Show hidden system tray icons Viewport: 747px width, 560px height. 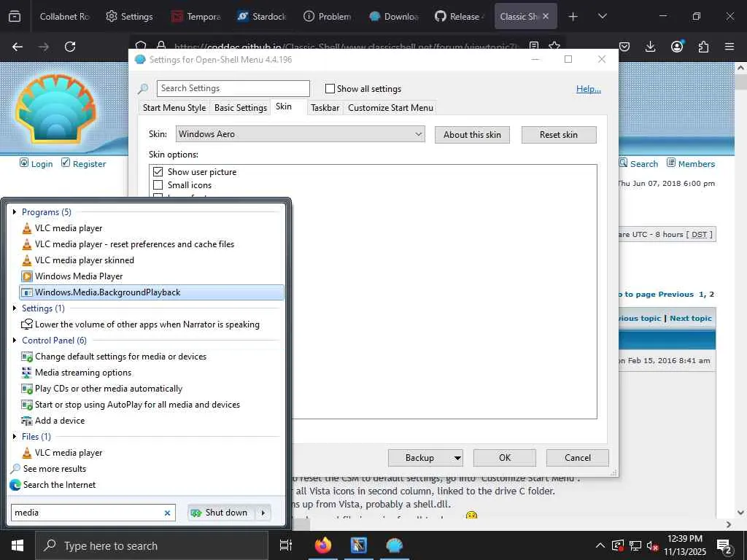point(600,545)
